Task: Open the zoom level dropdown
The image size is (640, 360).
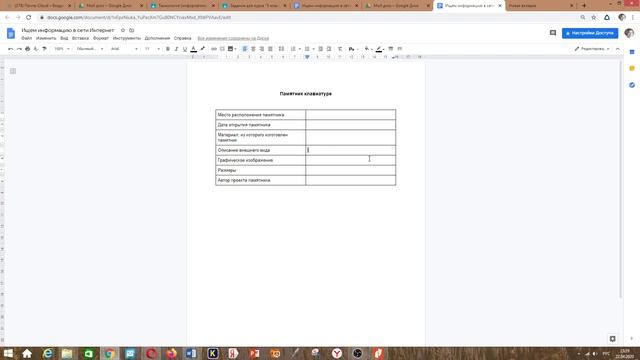Action: click(x=62, y=49)
